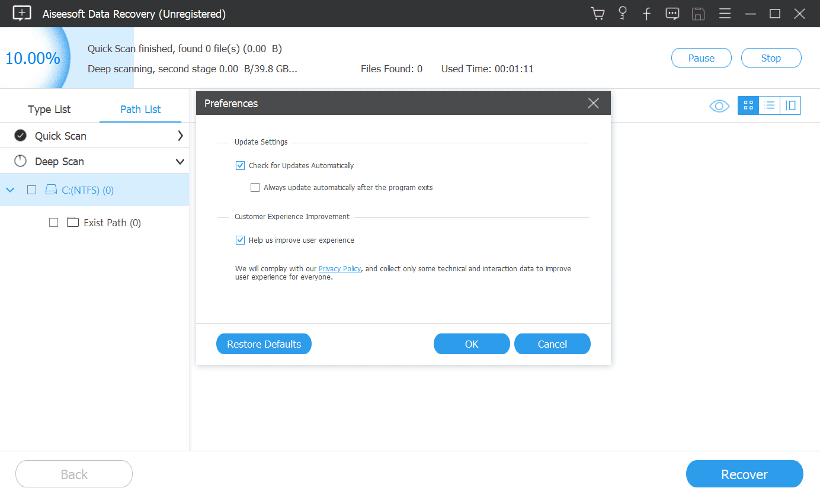This screenshot has width=820, height=504.
Task: Stop the scanning process
Action: pyautogui.click(x=771, y=58)
